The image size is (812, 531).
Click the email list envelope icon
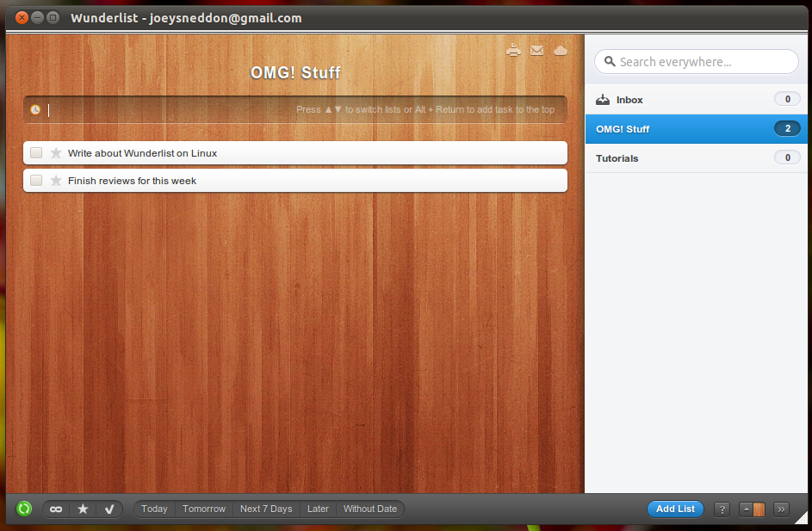click(536, 51)
